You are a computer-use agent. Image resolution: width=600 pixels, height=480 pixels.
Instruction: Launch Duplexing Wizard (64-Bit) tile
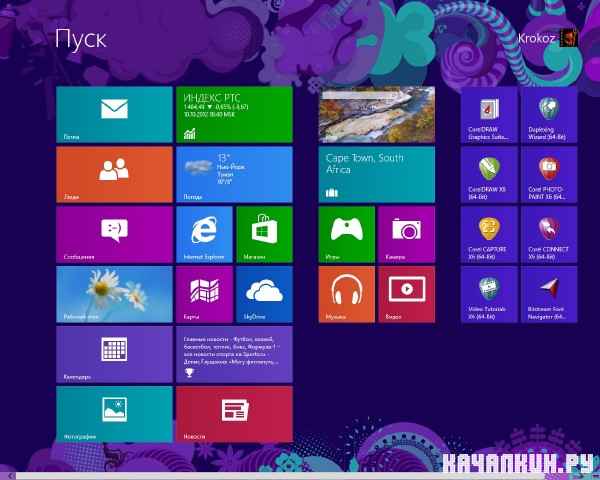[x=549, y=114]
